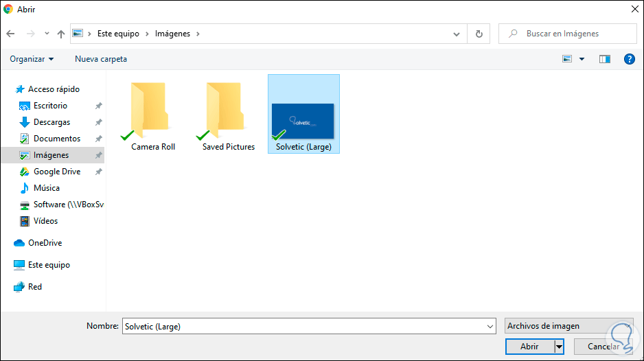Click the Buscar en Imágenes search box
644x361 pixels.
tap(568, 34)
